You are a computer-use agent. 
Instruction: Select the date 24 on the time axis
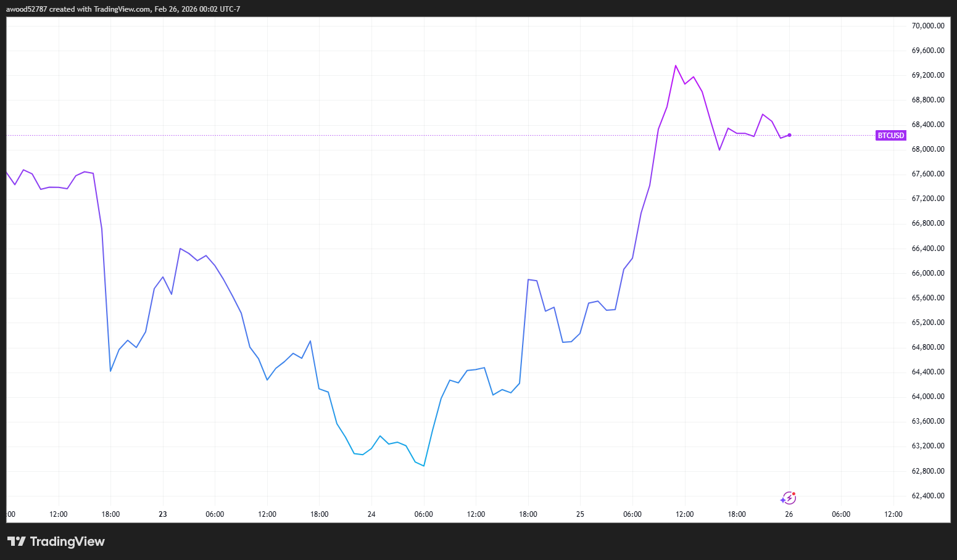(x=371, y=514)
